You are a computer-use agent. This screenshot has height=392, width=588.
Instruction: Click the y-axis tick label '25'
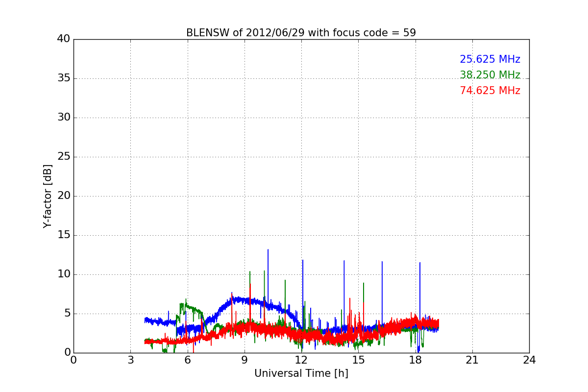pos(64,157)
